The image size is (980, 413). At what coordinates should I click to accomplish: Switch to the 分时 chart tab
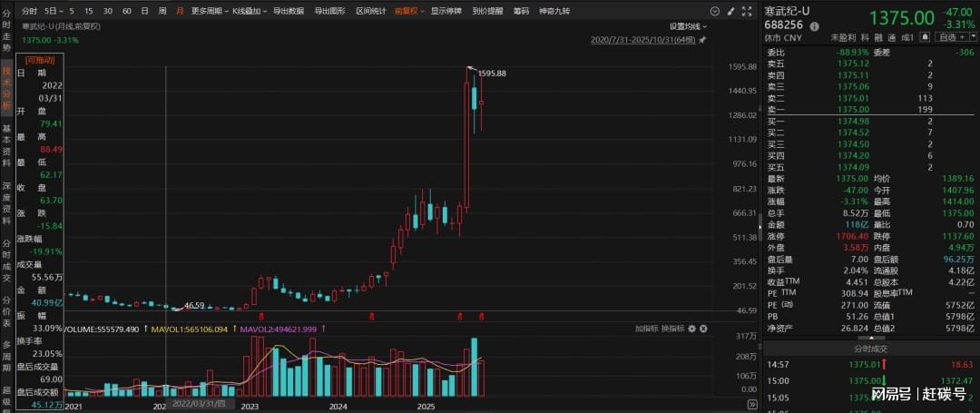click(x=29, y=11)
